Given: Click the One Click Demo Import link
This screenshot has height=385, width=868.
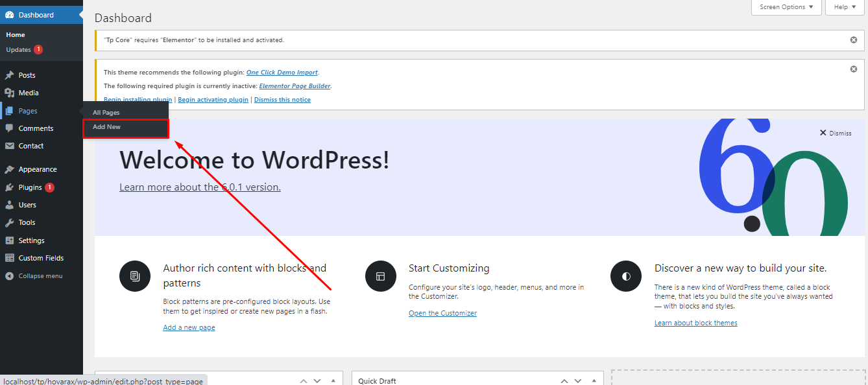Looking at the screenshot, I should point(282,73).
